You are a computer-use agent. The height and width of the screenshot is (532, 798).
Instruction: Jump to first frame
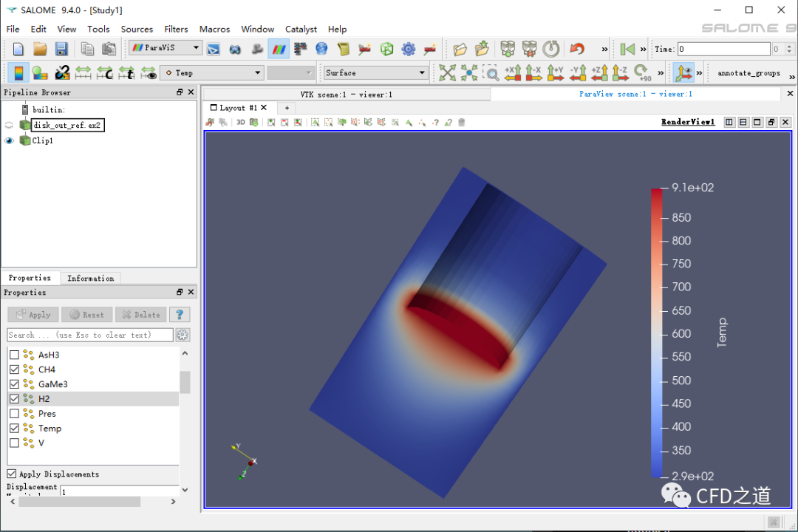627,49
